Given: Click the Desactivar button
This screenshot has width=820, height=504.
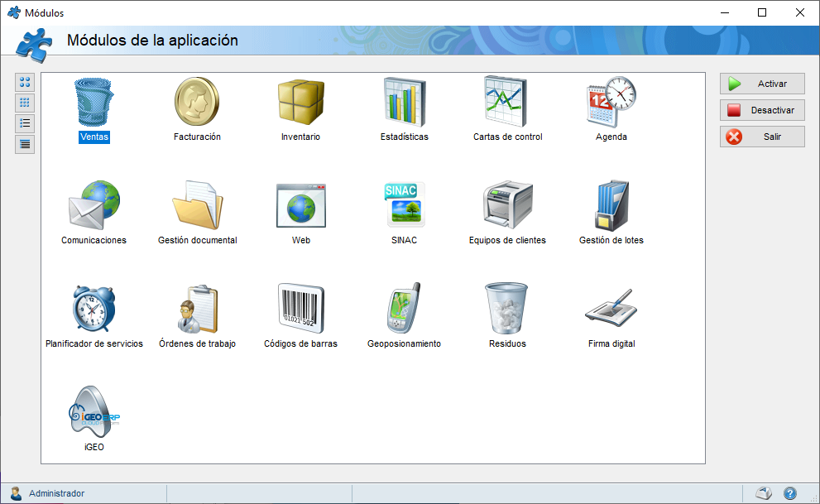Looking at the screenshot, I should tap(762, 110).
